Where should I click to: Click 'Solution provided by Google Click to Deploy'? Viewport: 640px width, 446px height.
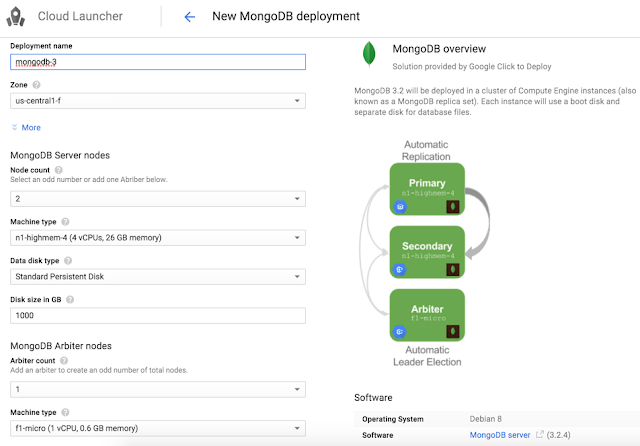pyautogui.click(x=472, y=67)
